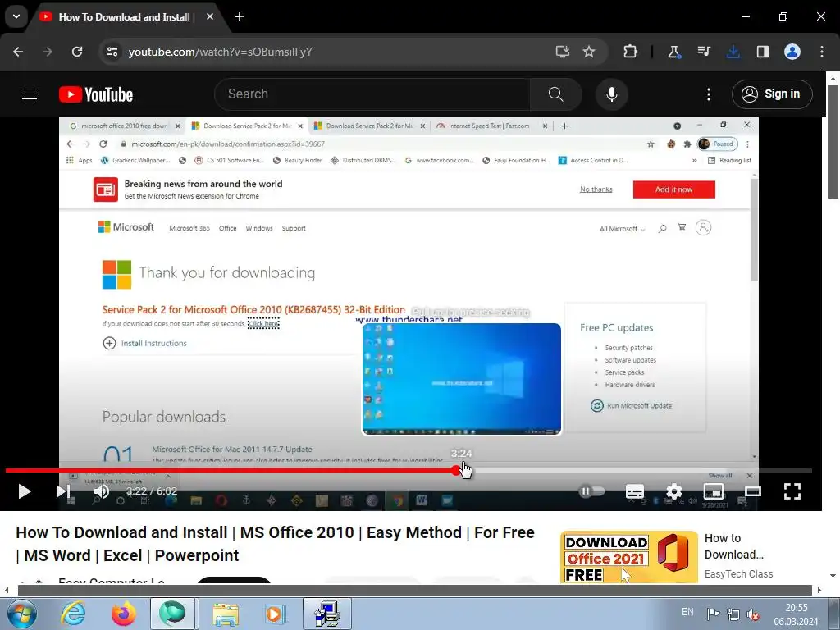Toggle subtitles/closed captions
Screen dimensions: 840x630
pos(635,491)
